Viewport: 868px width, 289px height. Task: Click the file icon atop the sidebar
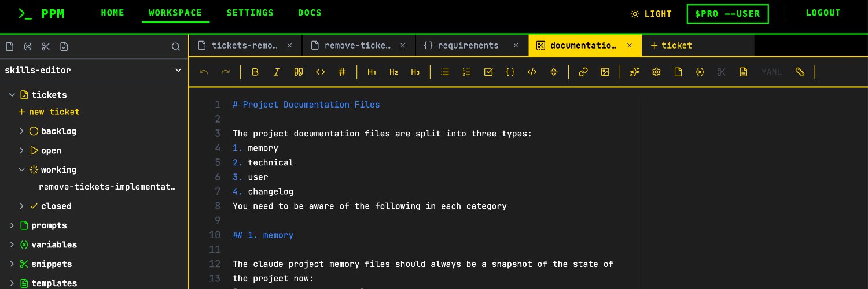9,47
